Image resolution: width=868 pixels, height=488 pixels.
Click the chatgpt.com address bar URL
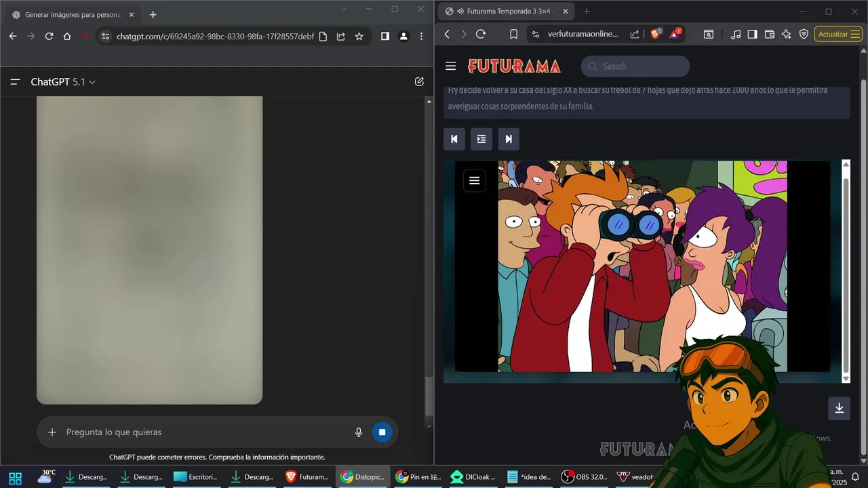click(215, 37)
